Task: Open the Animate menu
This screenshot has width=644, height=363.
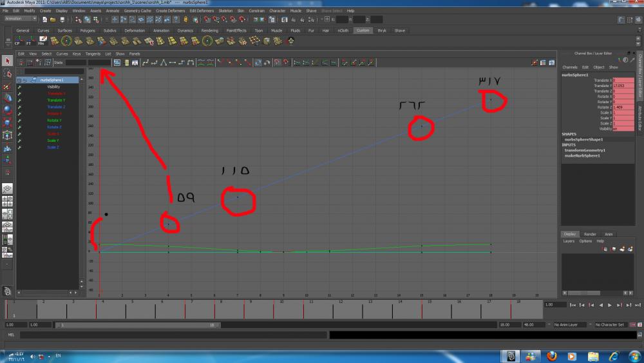Action: [x=113, y=11]
